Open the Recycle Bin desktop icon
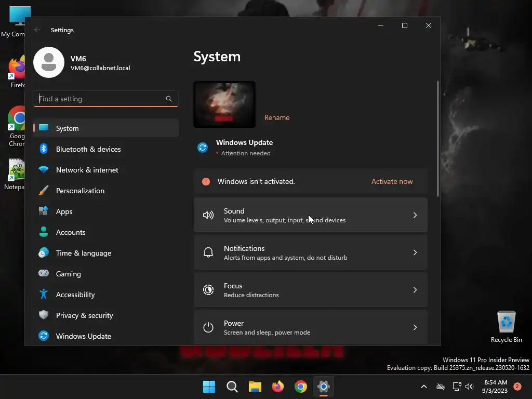This screenshot has width=532, height=399. coord(506,326)
